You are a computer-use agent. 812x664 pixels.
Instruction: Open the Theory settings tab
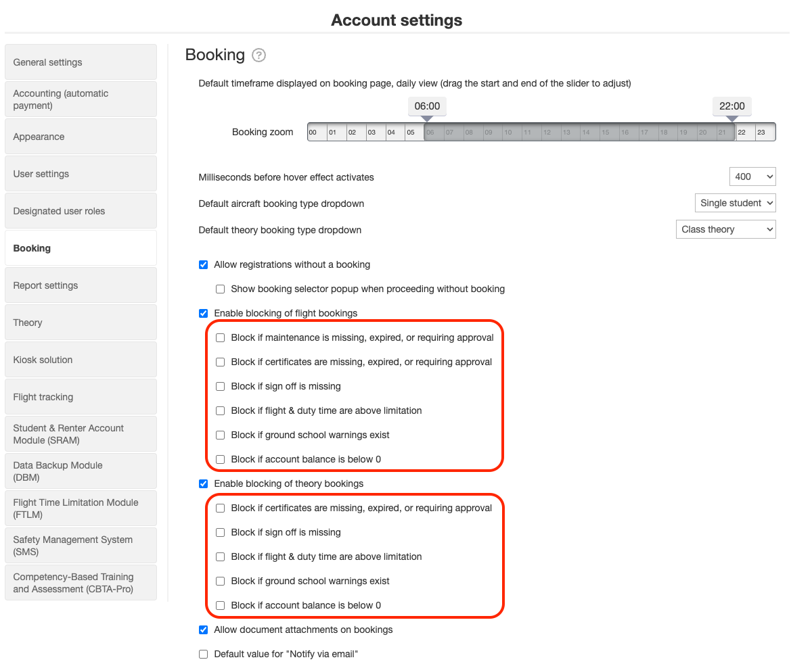point(81,322)
